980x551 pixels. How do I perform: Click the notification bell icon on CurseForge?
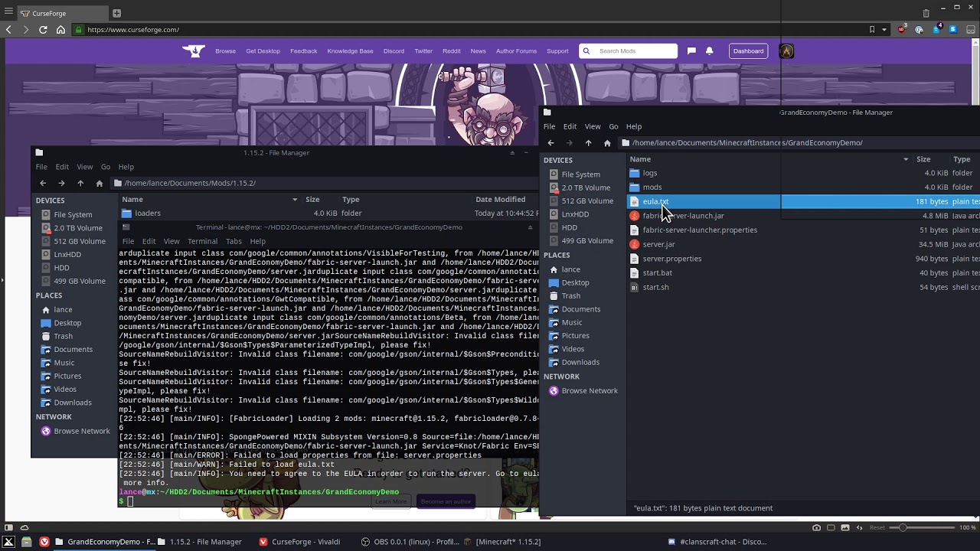(x=709, y=51)
